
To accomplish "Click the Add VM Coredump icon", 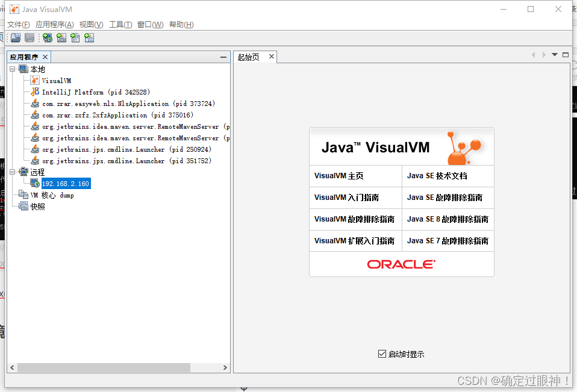I will (x=75, y=37).
